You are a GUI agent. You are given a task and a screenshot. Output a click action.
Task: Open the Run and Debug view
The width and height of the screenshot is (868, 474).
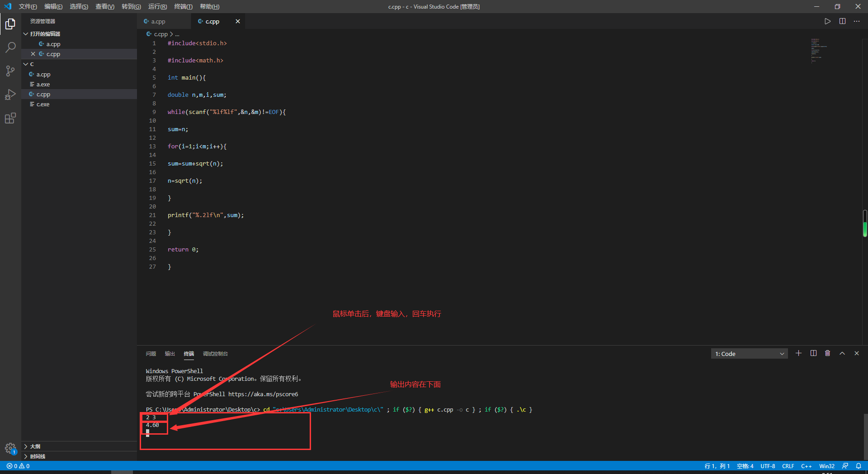(x=10, y=95)
